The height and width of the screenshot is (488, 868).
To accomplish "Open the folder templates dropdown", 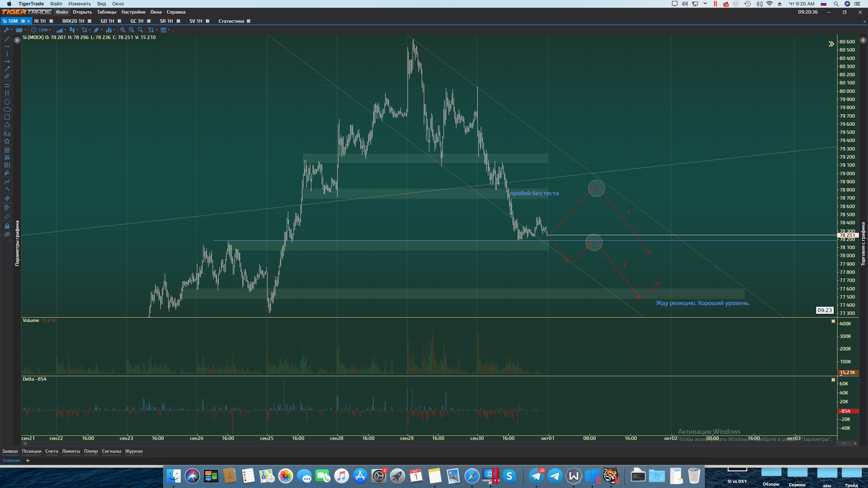I will (21, 30).
